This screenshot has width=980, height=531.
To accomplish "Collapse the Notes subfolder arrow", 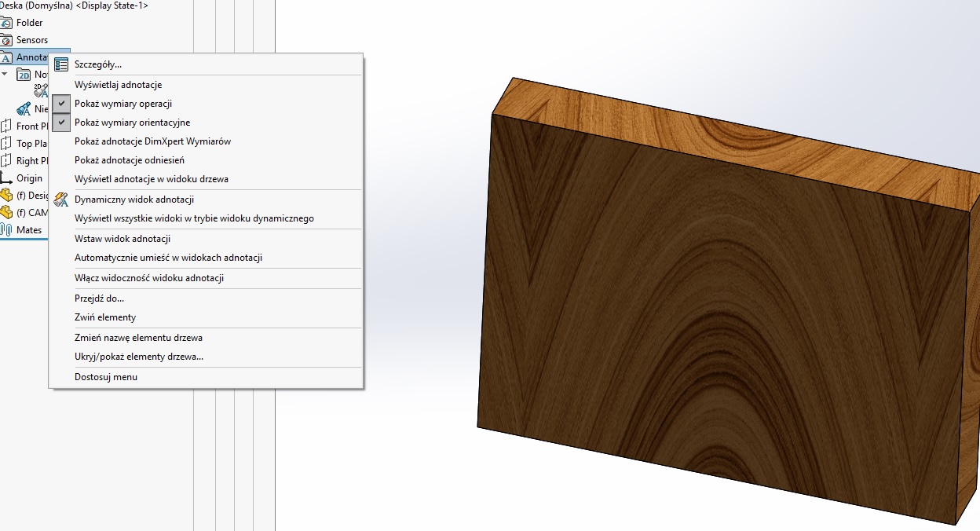I will [5, 74].
